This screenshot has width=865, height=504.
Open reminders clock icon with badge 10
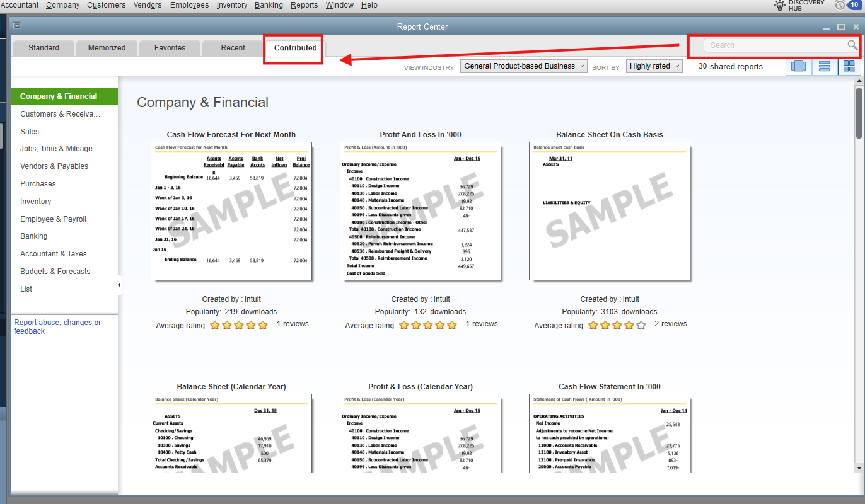point(849,5)
